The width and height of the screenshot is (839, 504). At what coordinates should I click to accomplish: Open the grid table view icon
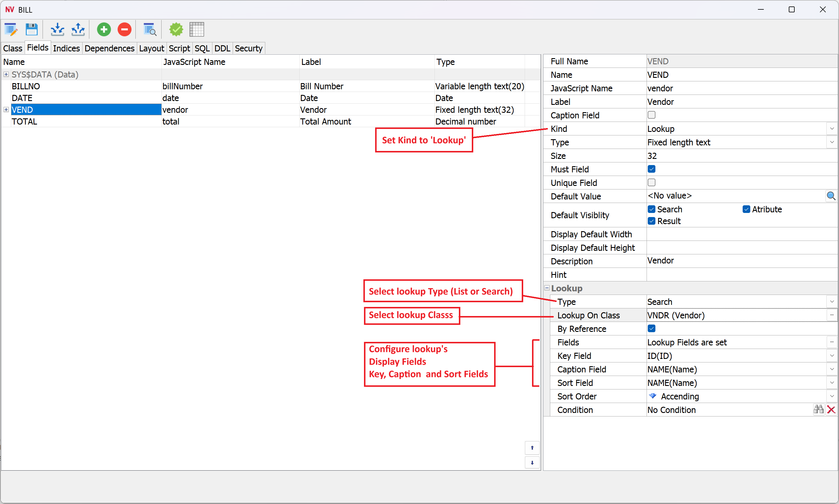coord(197,30)
